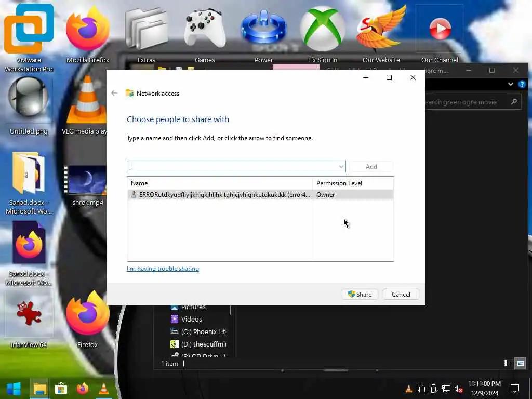The image size is (532, 399).
Task: Select (C:) Phoenix Lit drive in Explorer
Action: click(198, 332)
